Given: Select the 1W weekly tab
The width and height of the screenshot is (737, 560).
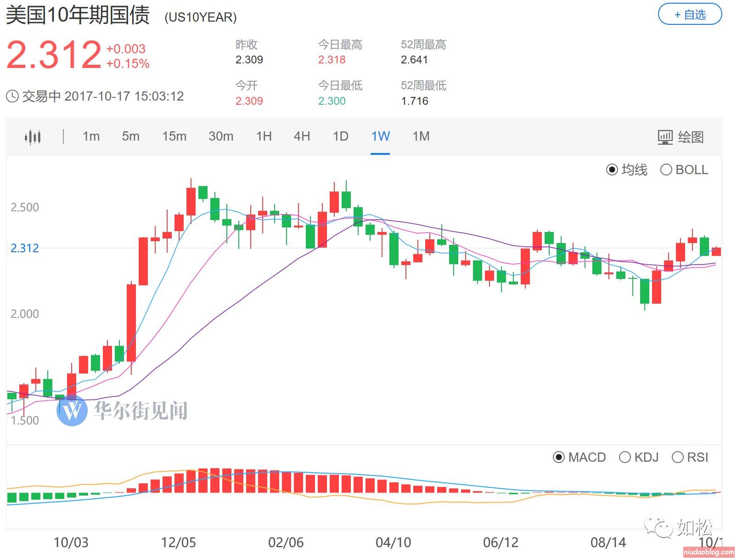Looking at the screenshot, I should (x=380, y=136).
